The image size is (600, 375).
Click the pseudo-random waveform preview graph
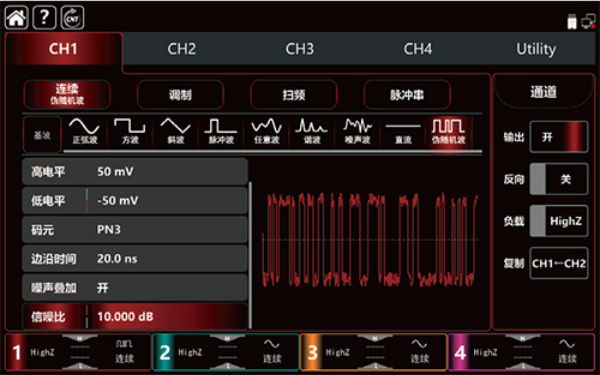(x=370, y=240)
